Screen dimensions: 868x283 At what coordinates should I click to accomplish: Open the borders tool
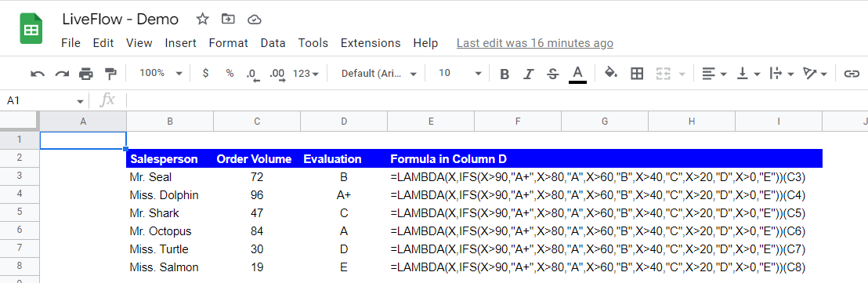point(637,74)
